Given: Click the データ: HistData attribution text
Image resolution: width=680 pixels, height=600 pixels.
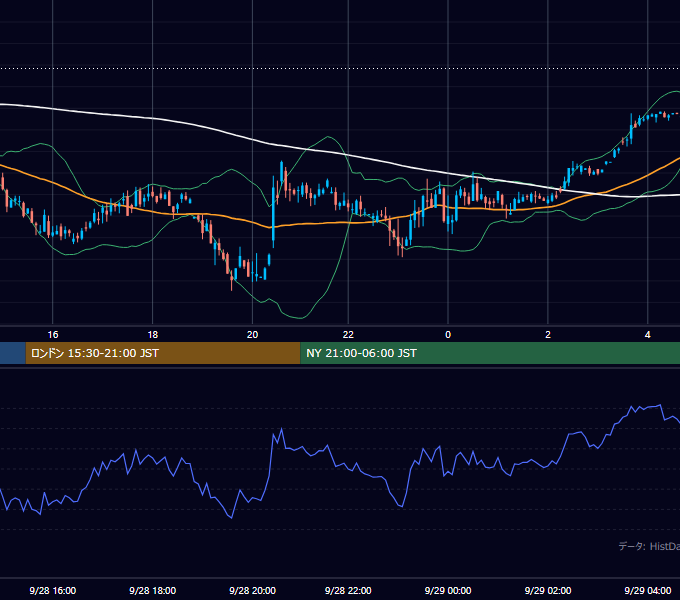Looking at the screenshot, I should click(x=649, y=546).
